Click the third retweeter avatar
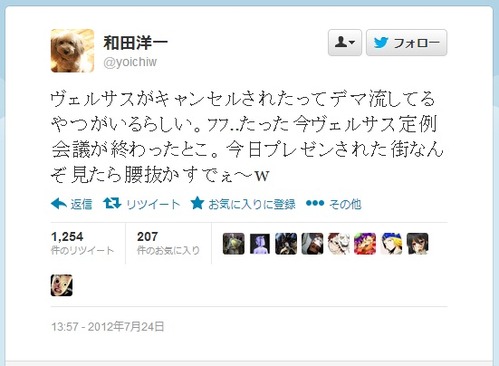This screenshot has height=366, width=499. 286,244
